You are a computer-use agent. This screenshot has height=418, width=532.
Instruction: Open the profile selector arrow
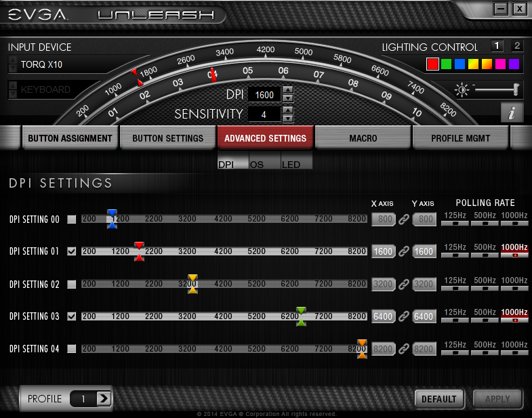pos(104,398)
